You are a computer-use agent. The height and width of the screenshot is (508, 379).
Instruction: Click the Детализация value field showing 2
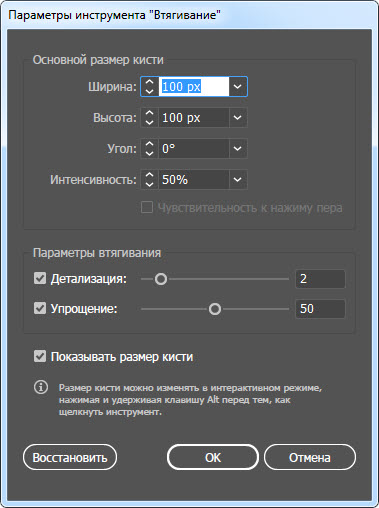pos(320,279)
